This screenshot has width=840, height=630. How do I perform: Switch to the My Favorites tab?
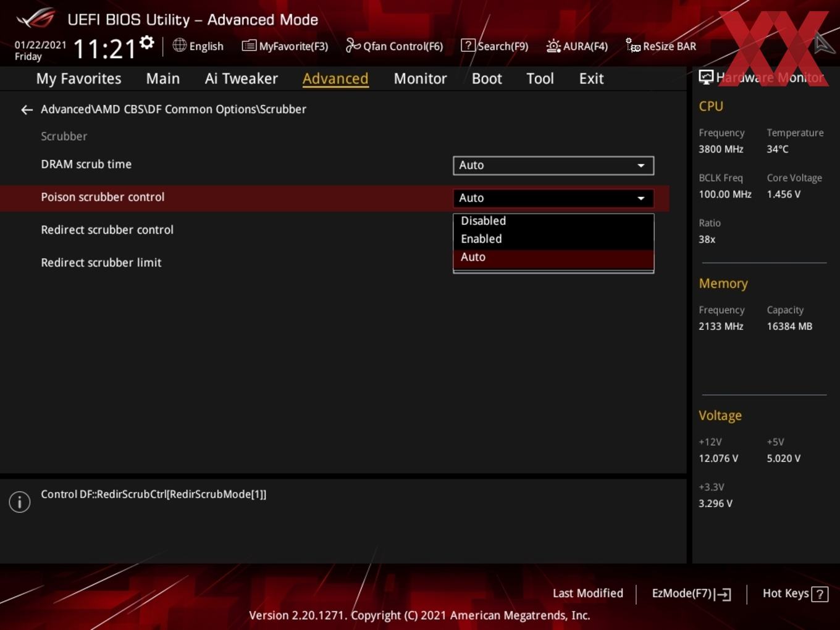pos(78,78)
